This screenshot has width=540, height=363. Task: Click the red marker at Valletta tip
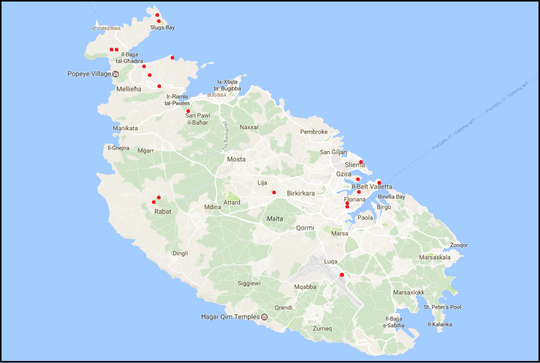[379, 183]
